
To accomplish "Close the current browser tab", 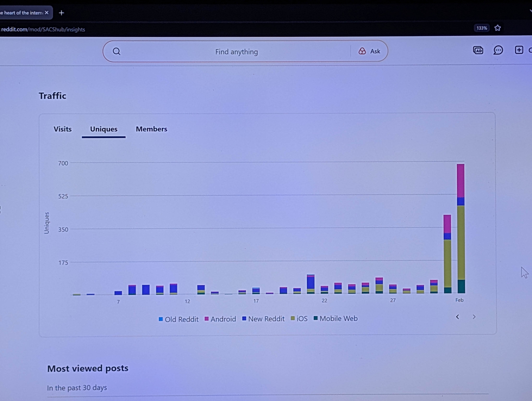I will coord(47,13).
